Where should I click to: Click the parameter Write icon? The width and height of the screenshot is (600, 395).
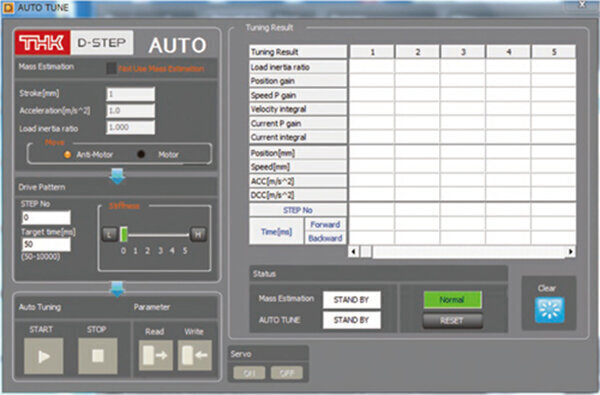tap(194, 356)
